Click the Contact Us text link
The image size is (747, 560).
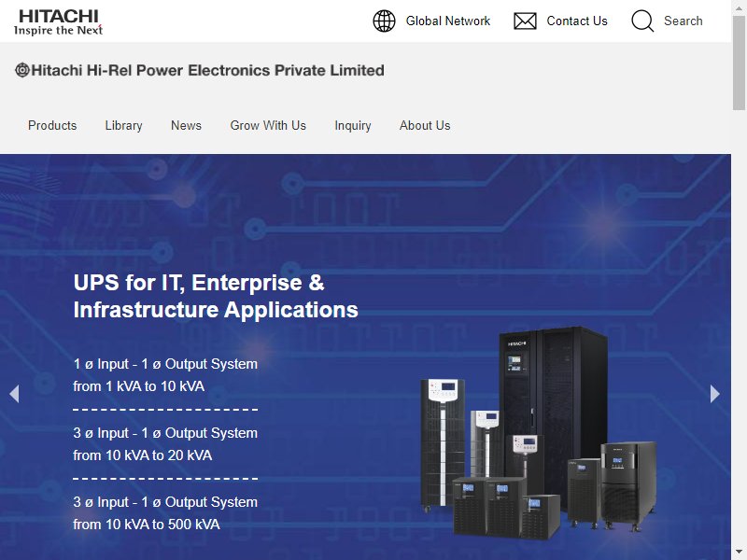(577, 21)
